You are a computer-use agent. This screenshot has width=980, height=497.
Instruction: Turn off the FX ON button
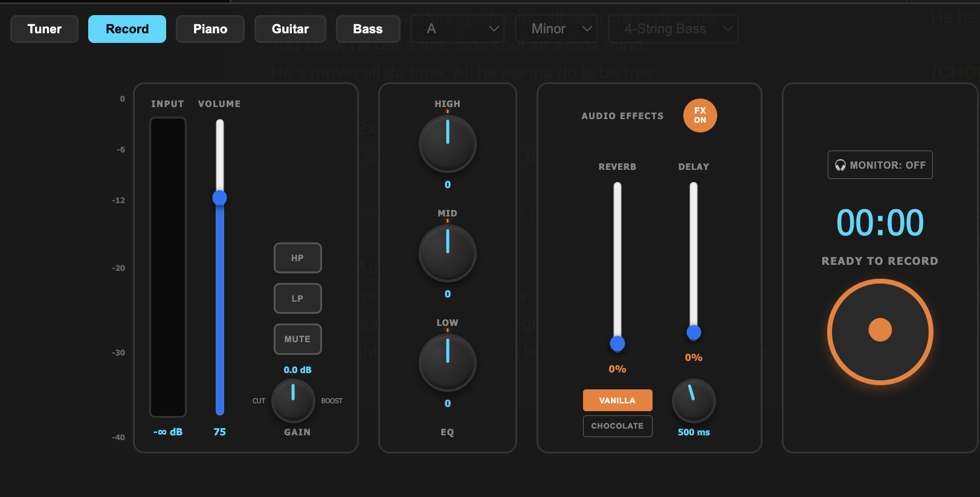click(700, 115)
